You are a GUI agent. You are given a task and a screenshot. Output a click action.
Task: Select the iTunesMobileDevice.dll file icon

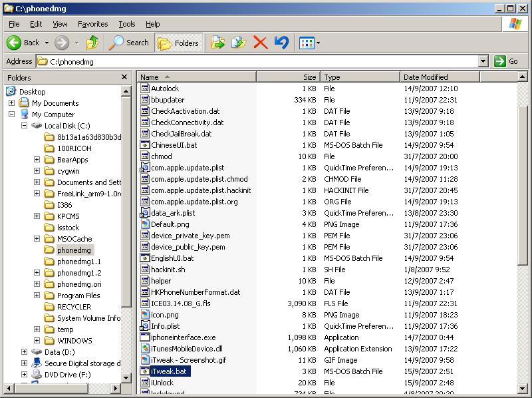click(x=145, y=349)
